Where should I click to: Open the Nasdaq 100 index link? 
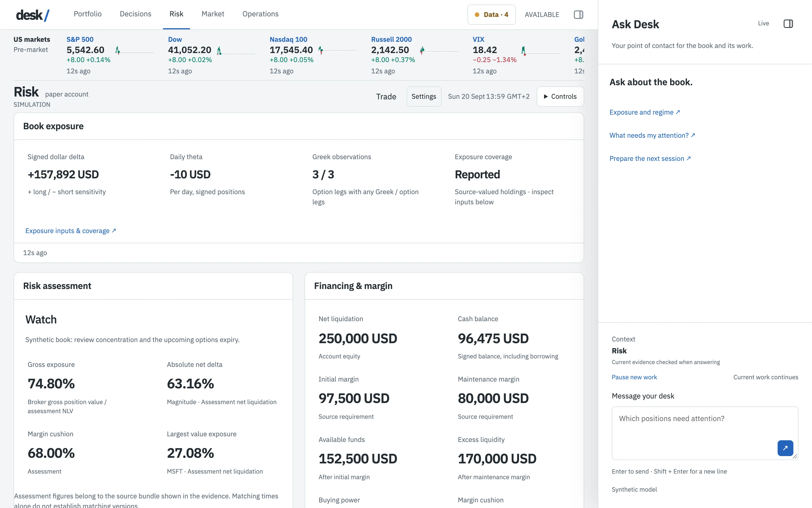[x=288, y=39]
